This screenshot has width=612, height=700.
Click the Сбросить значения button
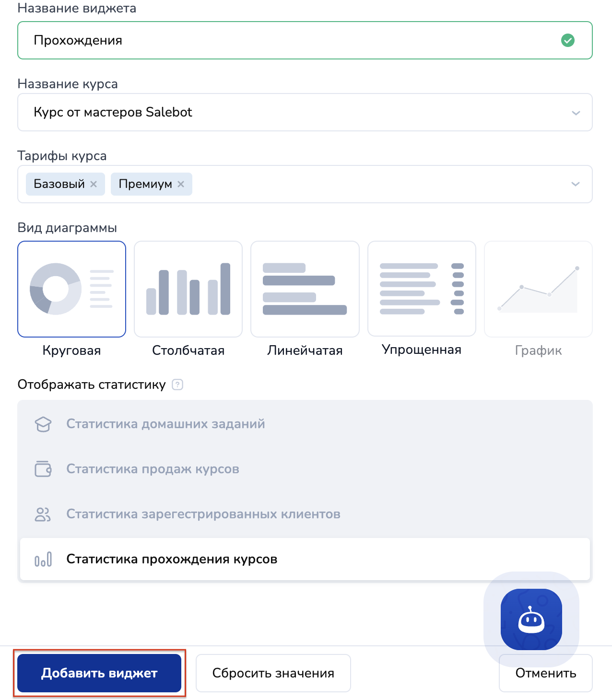point(273,673)
